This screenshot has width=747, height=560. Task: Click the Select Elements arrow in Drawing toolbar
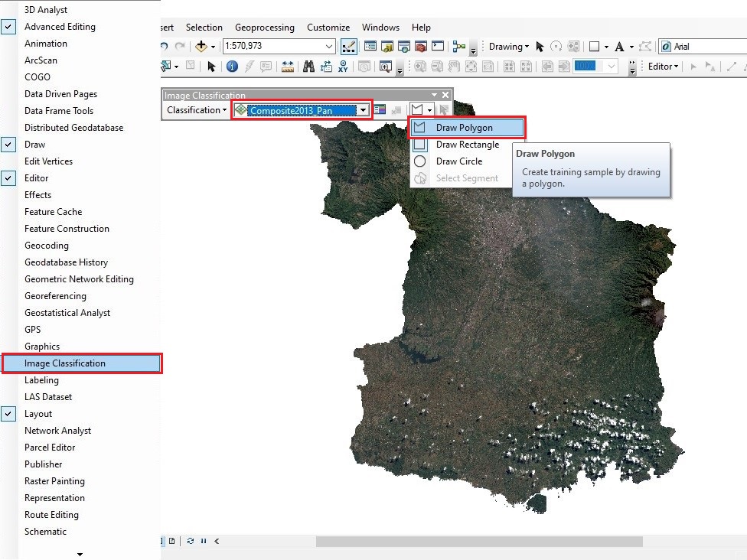coord(540,46)
